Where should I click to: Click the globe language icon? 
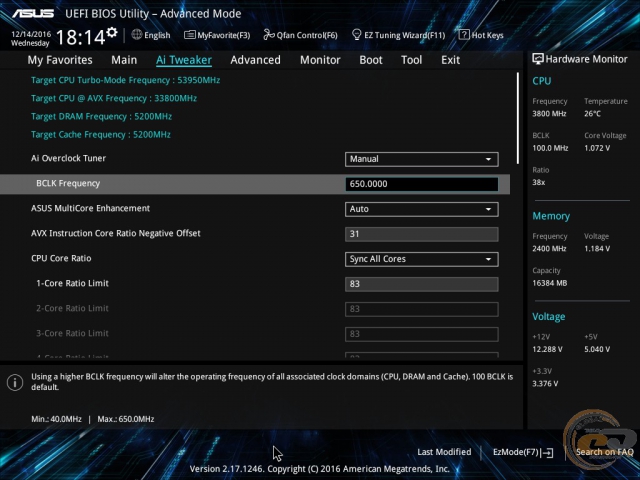[x=137, y=35]
